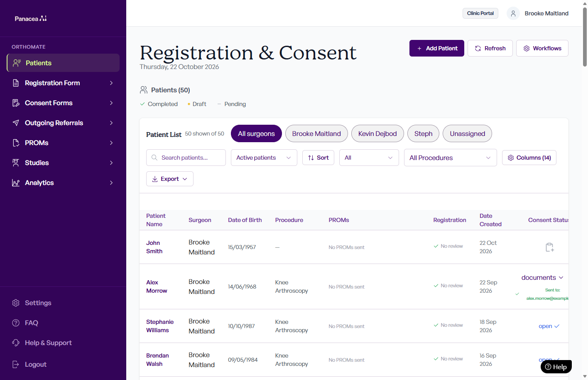
Task: Open Columns (14) settings
Action: click(x=529, y=158)
